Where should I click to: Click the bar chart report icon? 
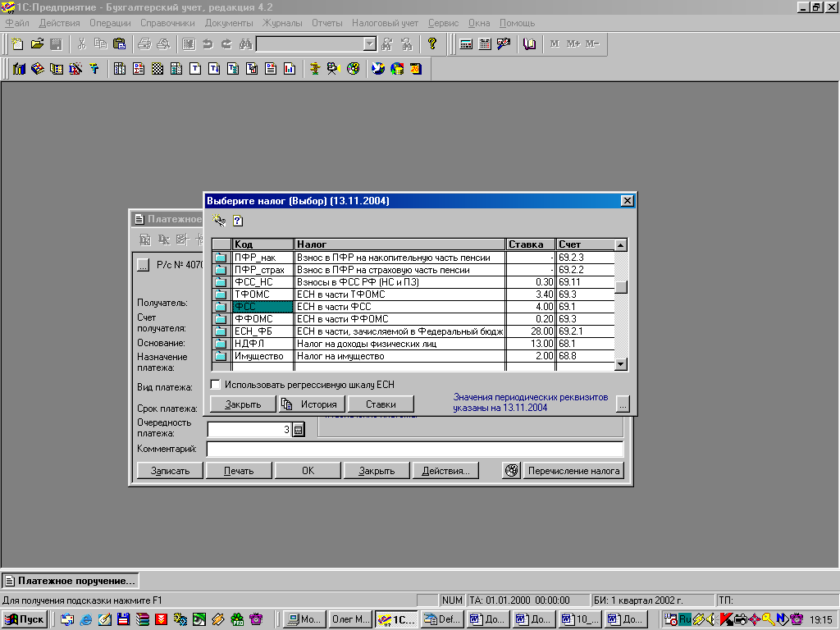tap(290, 69)
